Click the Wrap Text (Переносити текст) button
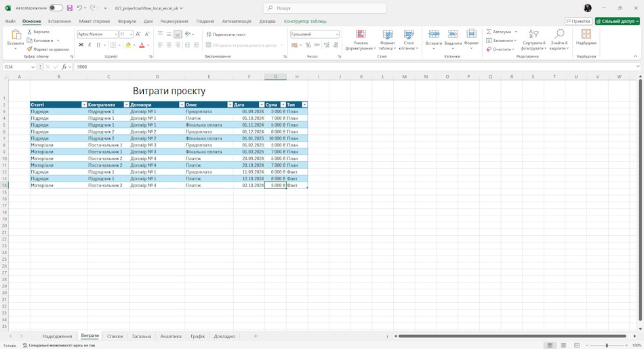 226,35
